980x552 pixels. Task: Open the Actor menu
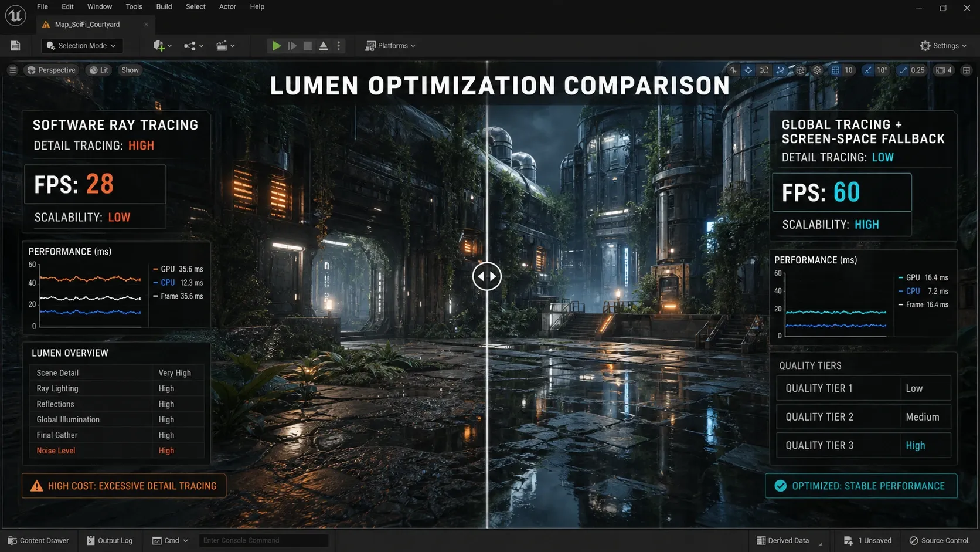click(x=227, y=6)
